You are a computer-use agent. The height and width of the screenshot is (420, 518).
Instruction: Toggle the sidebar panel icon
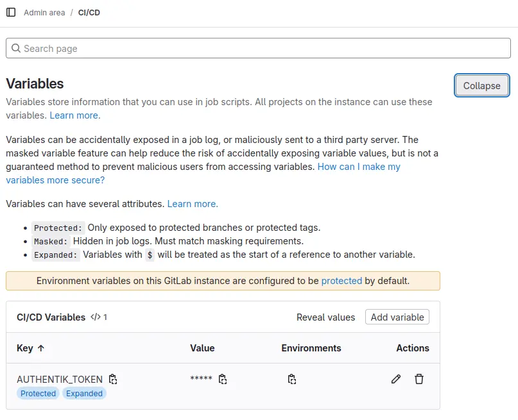pos(11,12)
